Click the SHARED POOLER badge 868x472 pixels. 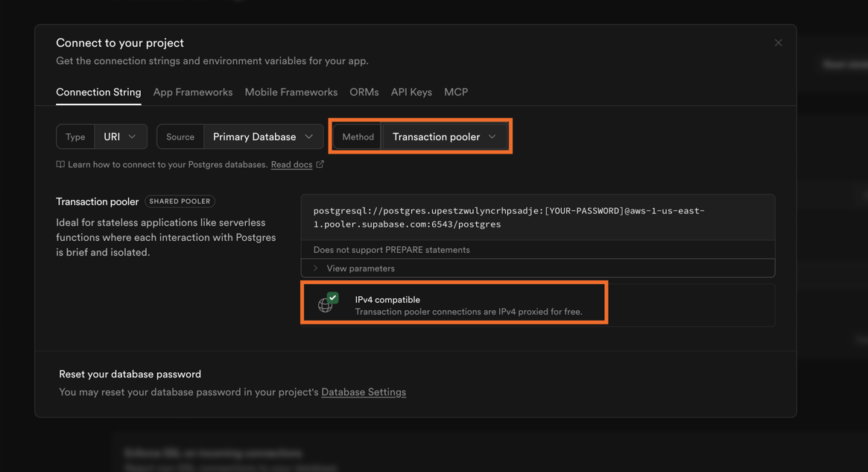coord(180,201)
